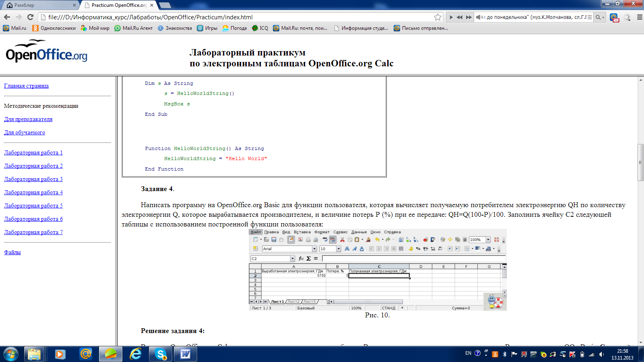Click the Calc spreadsheet figure image
The width and height of the screenshot is (644, 362).
coord(378,270)
